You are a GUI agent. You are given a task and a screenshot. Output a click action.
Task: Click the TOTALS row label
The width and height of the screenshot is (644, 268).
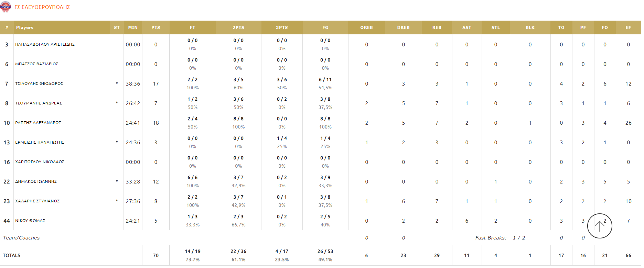[12, 255]
